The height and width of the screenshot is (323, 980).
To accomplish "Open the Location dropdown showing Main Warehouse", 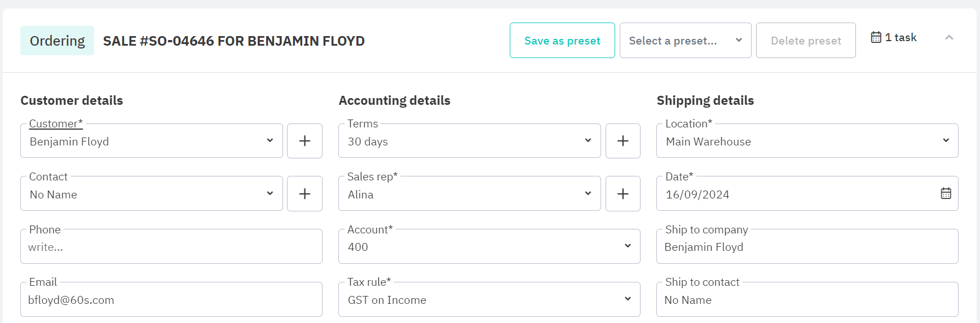I will tap(807, 141).
